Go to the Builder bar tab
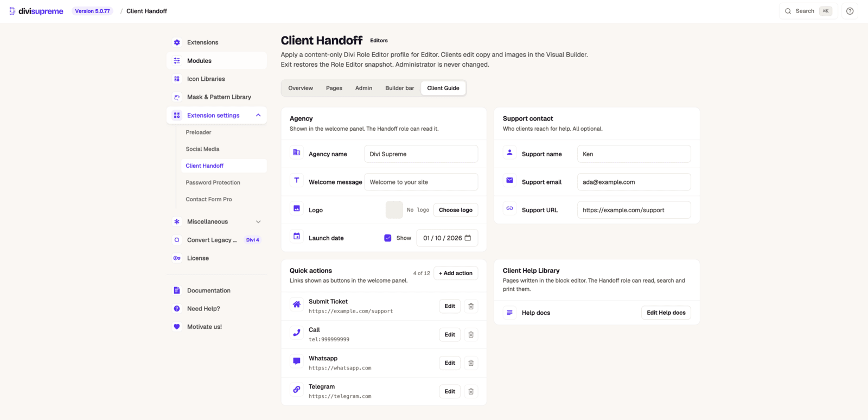Screen dimensions: 868x420 click(400, 88)
